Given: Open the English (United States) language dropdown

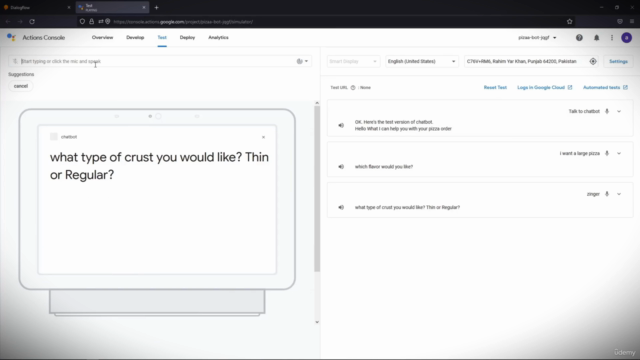Looking at the screenshot, I should pyautogui.click(x=421, y=61).
